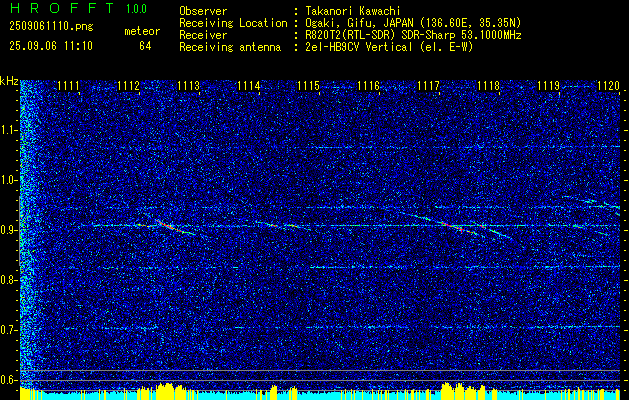This screenshot has width=629, height=400.
Task: Select the R820T2(RTL-SDR) SDR-Sharp 53.1000MHz text
Action: [413, 35]
